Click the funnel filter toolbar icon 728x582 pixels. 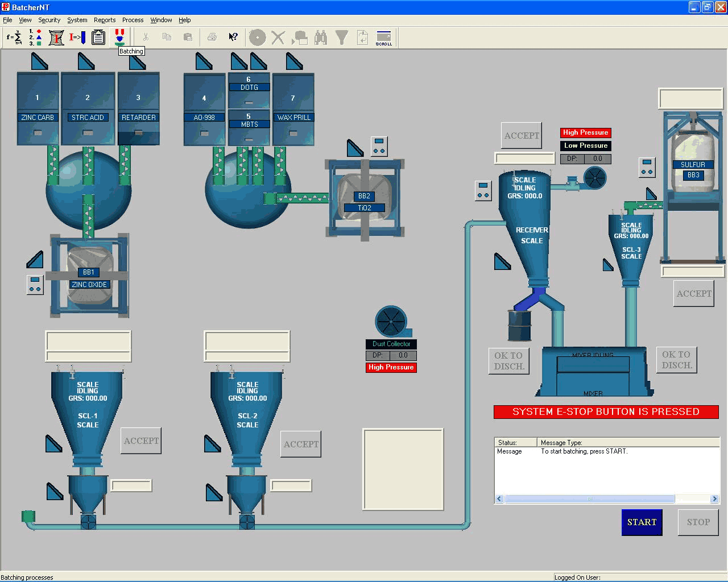[342, 38]
